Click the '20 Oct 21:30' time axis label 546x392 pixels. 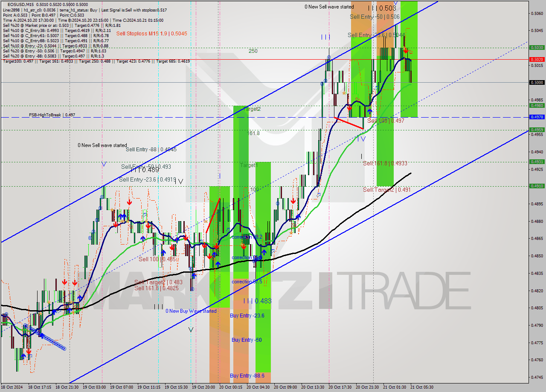tap(367, 387)
